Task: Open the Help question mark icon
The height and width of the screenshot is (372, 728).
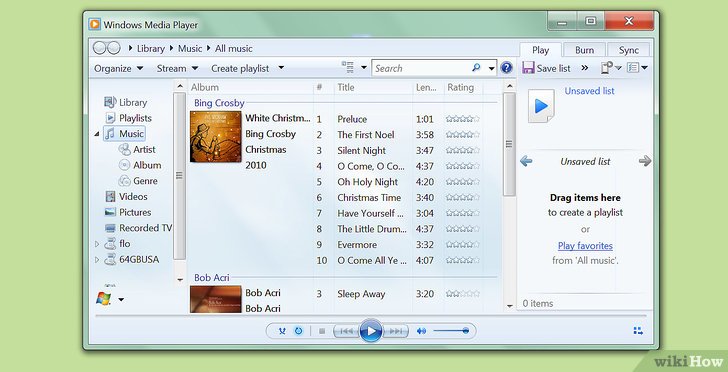Action: coord(507,68)
